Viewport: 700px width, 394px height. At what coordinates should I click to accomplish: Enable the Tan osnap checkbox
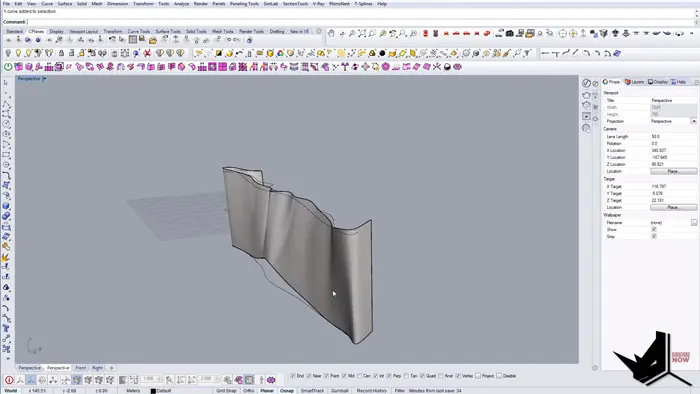(x=407, y=376)
